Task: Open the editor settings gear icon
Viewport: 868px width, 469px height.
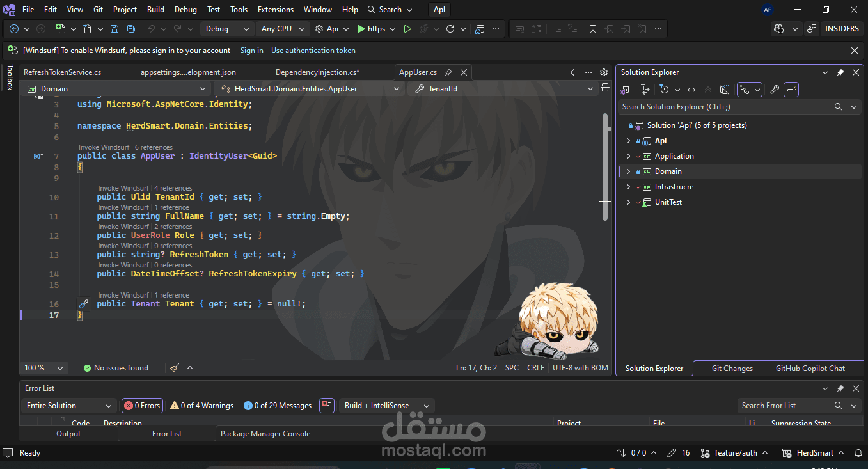Action: coord(604,72)
